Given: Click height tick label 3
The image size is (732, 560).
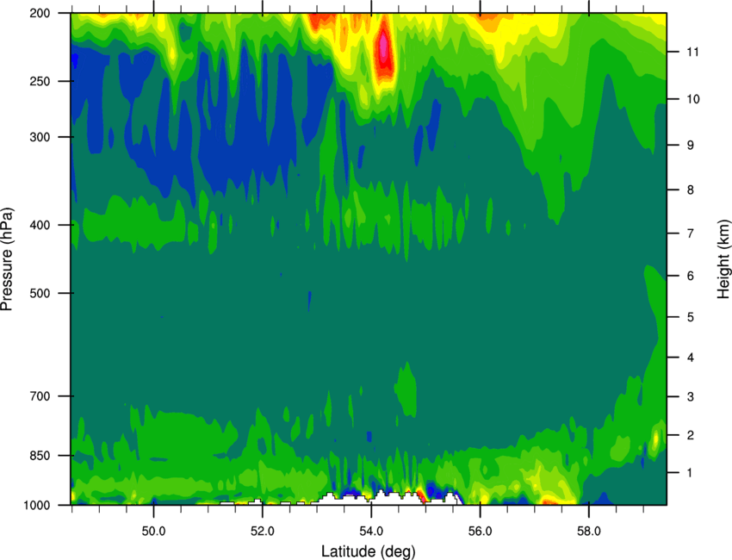Looking at the screenshot, I should pos(690,397).
